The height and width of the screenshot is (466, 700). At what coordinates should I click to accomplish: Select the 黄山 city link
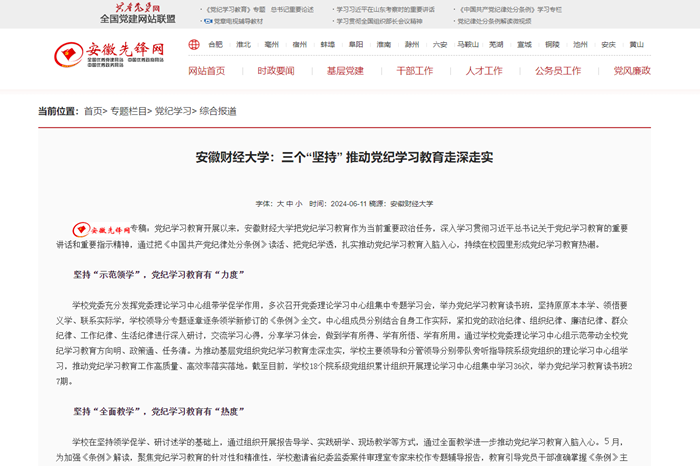point(636,45)
